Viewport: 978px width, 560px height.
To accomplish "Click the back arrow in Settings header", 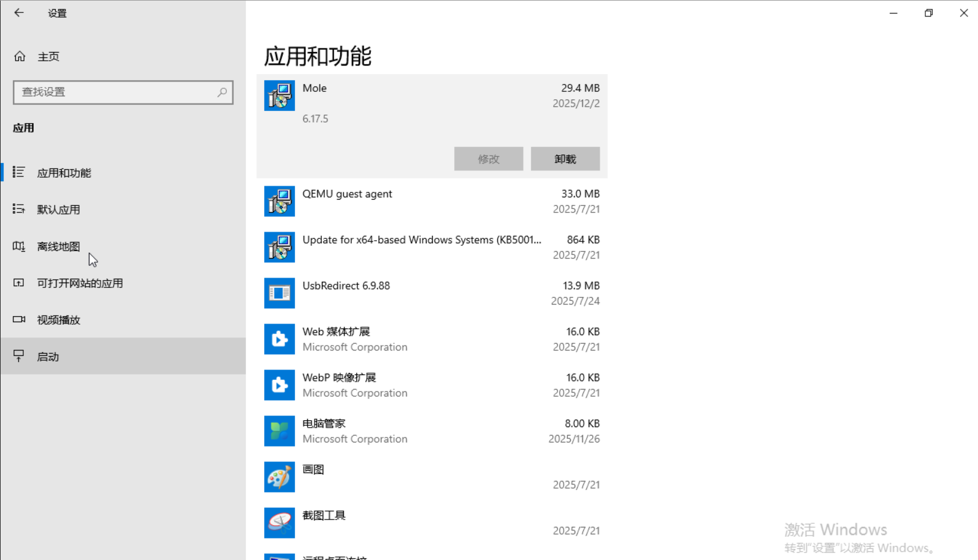I will click(19, 13).
